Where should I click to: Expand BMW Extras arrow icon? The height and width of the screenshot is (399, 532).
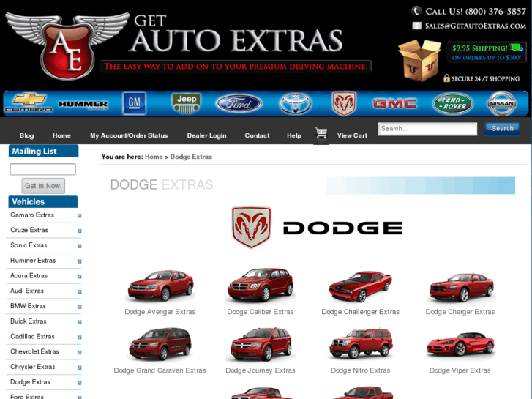coord(79,307)
